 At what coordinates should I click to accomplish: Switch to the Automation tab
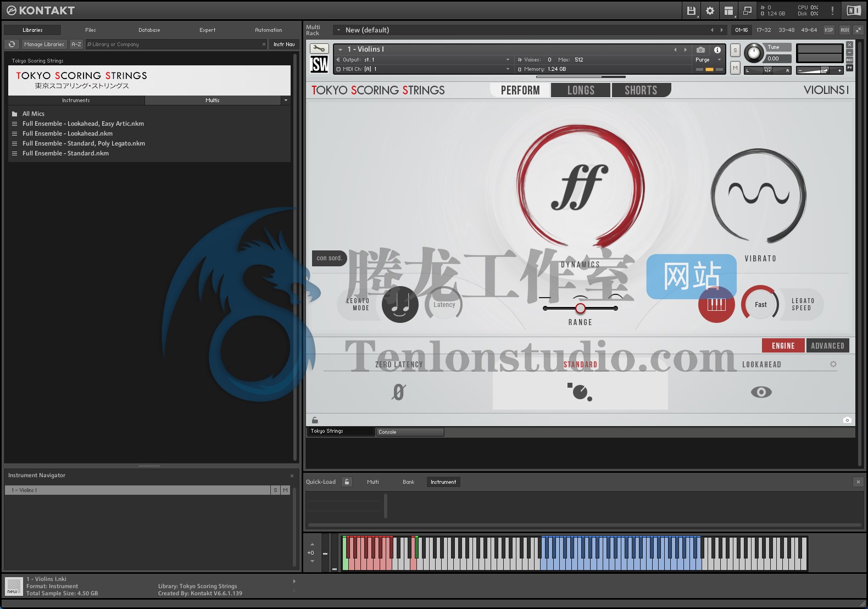click(x=269, y=30)
